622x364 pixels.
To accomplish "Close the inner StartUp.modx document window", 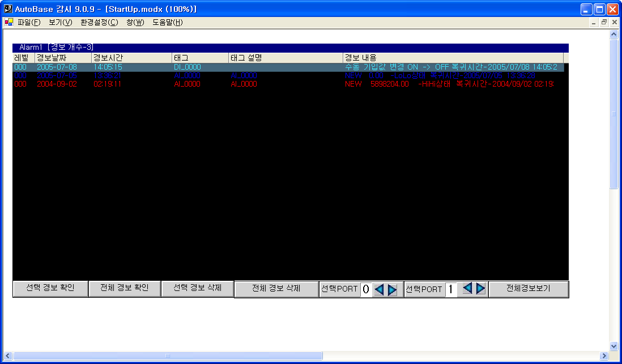I will coord(615,23).
